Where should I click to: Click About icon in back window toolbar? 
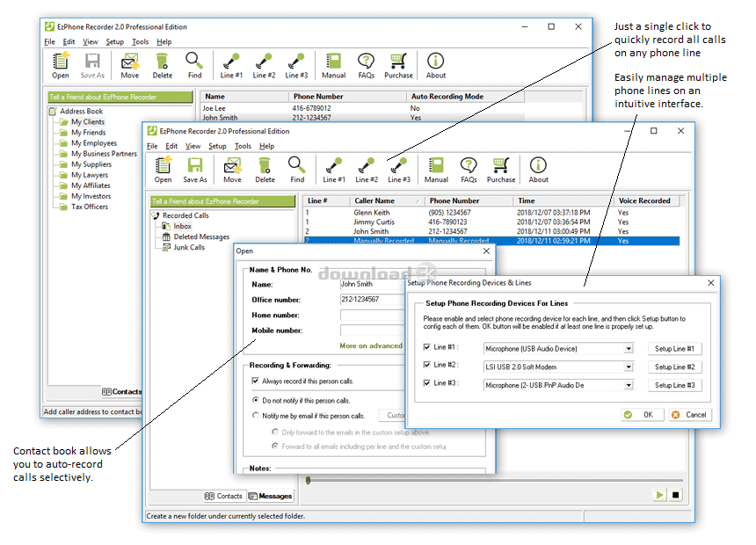coord(436,66)
